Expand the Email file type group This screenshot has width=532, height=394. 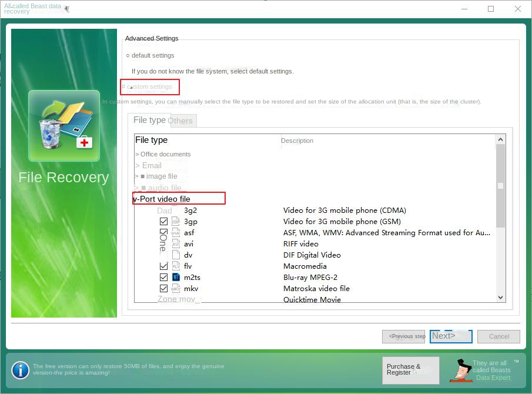tap(136, 165)
